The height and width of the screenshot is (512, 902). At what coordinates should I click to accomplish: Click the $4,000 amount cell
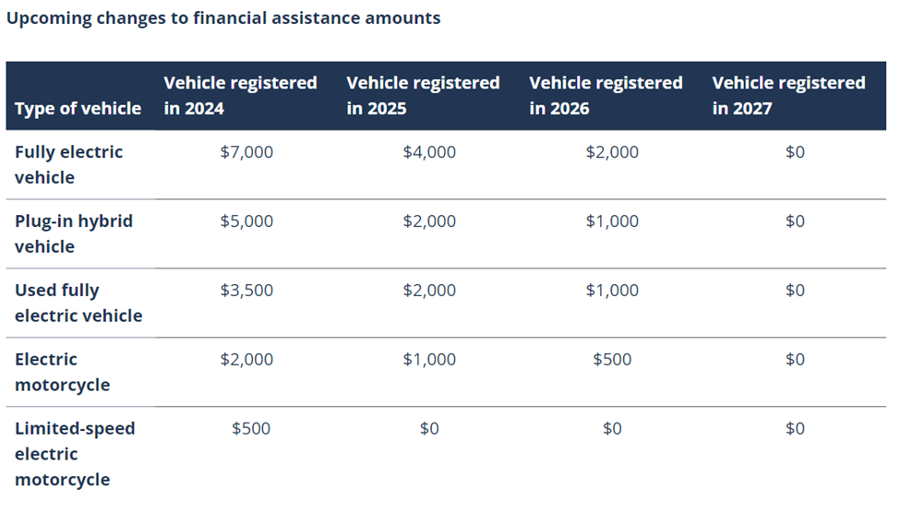pyautogui.click(x=429, y=152)
